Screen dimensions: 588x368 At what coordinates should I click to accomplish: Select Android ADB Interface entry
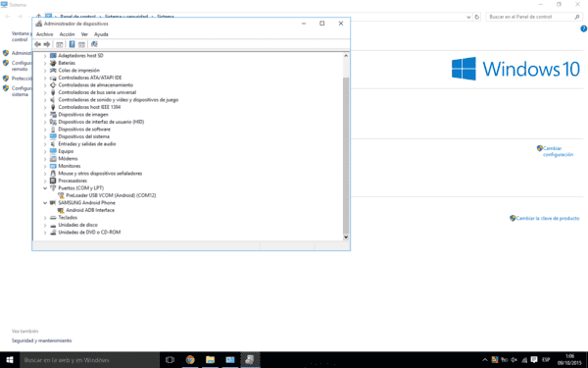tap(90, 210)
